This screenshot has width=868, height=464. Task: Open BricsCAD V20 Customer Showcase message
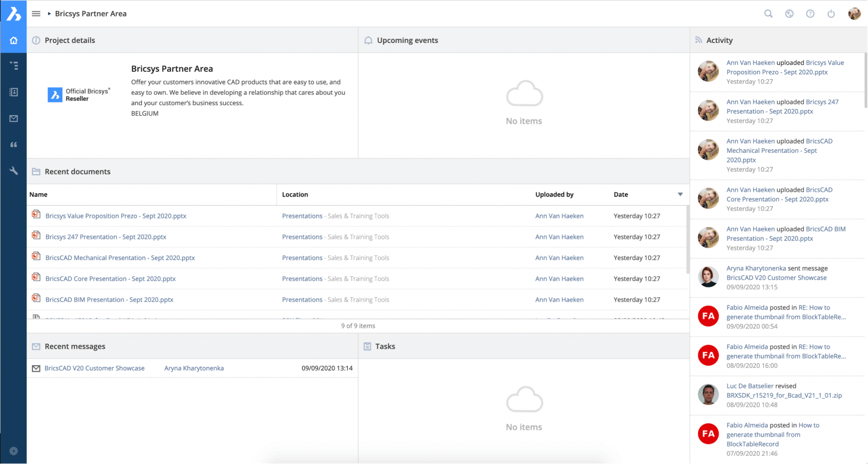tap(94, 368)
